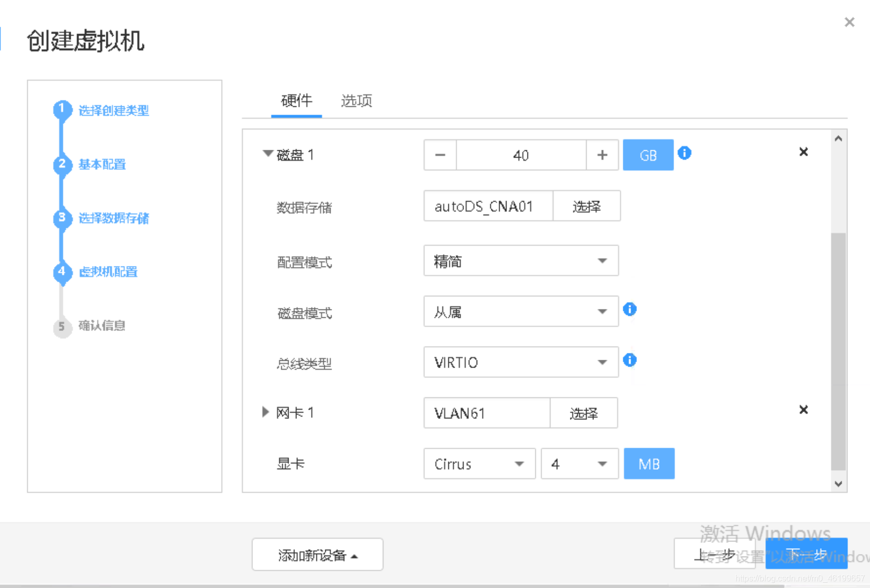This screenshot has height=588, width=870.
Task: Click the 配置模式 label
Action: 304,262
